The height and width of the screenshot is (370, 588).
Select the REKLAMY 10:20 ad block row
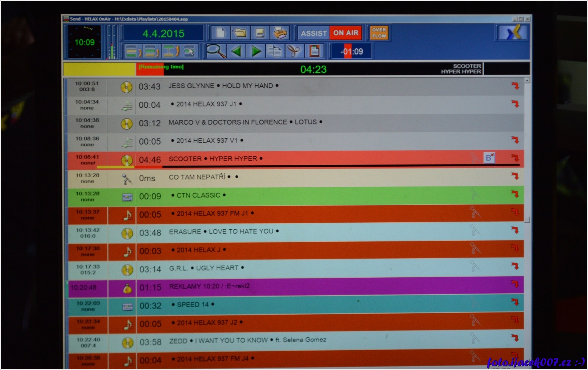pos(209,286)
